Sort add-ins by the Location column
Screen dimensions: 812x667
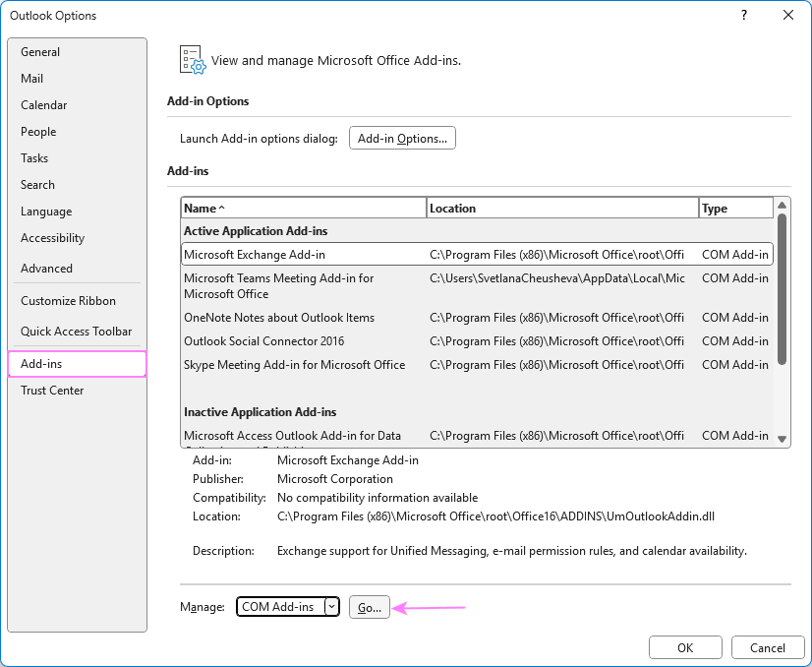pos(563,209)
